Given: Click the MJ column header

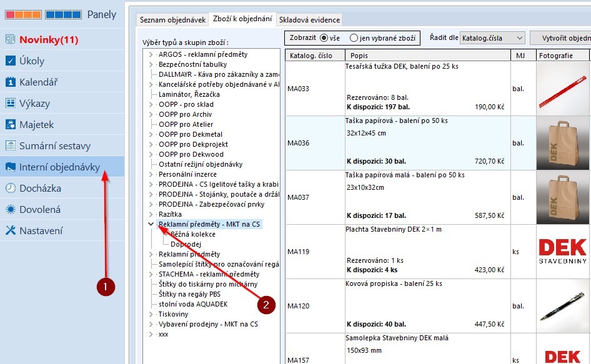Looking at the screenshot, I should coord(523,56).
